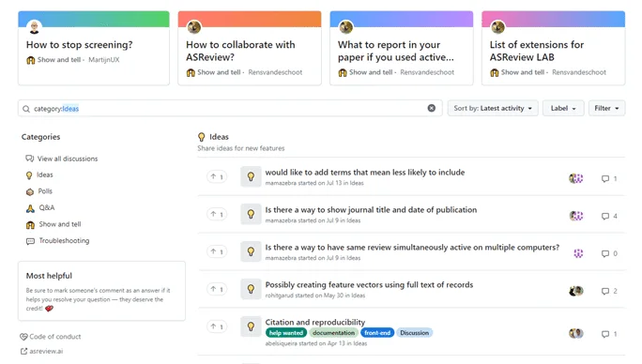The width and height of the screenshot is (642, 364).
Task: Click participant avatars on 'feature vectors' row
Action: tap(576, 291)
